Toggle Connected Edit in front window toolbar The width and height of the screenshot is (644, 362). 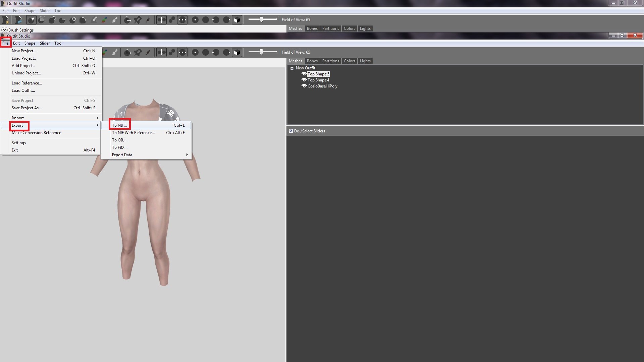click(172, 52)
